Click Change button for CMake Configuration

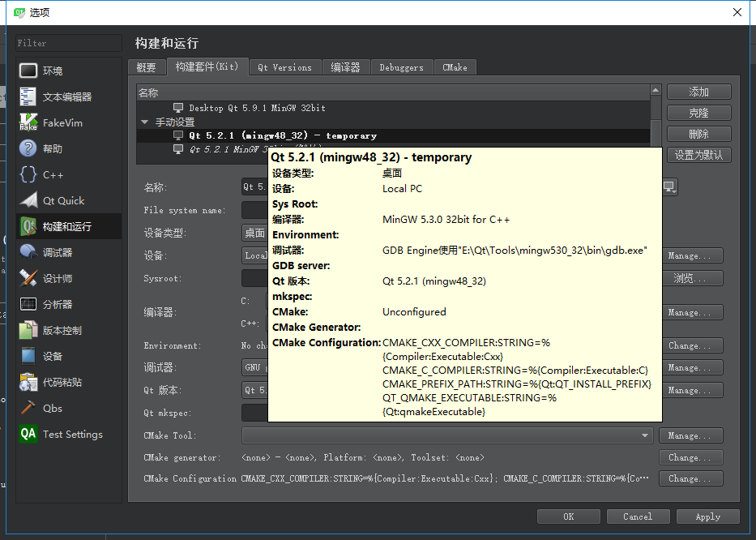pos(691,478)
